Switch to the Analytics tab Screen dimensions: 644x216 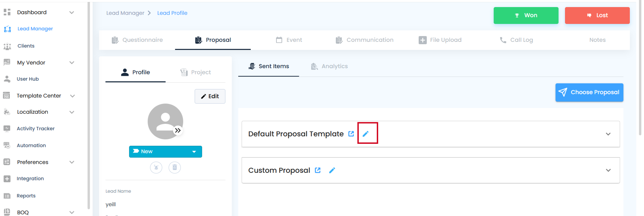coord(329,66)
